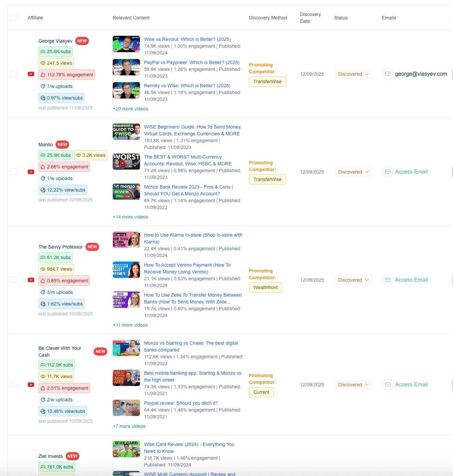Click the Status column header
This screenshot has height=476, width=453.
[341, 18]
